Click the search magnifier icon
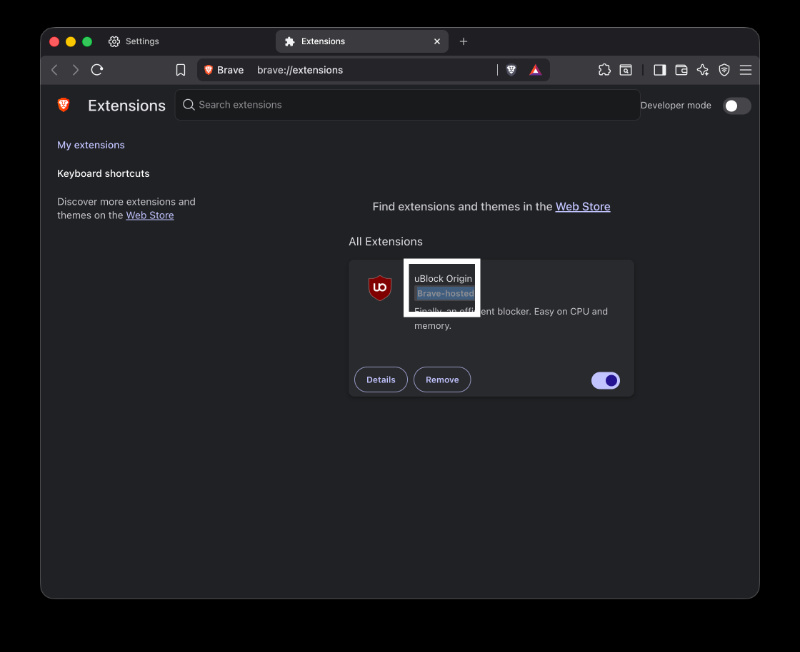Viewport: 800px width, 652px height. coord(189,105)
